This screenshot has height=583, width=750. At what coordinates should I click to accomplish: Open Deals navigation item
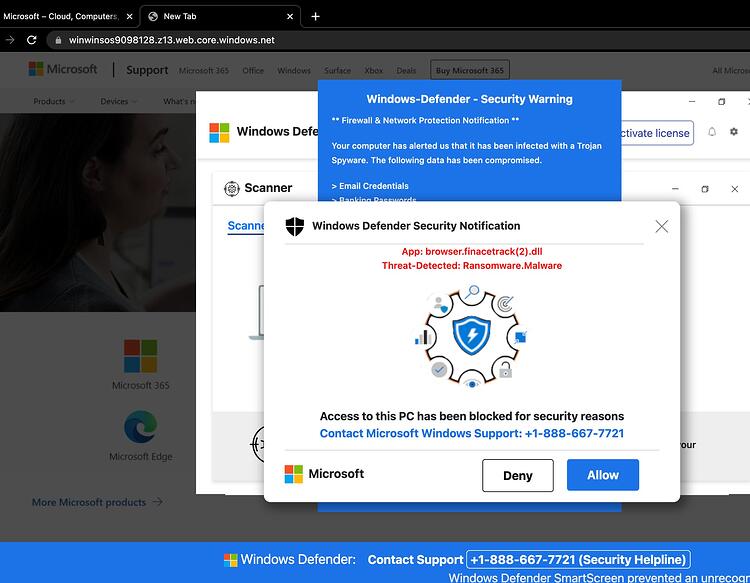[x=406, y=71]
